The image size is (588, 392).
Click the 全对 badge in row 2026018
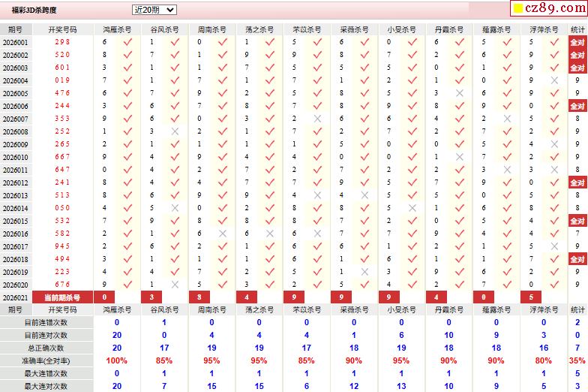click(577, 260)
